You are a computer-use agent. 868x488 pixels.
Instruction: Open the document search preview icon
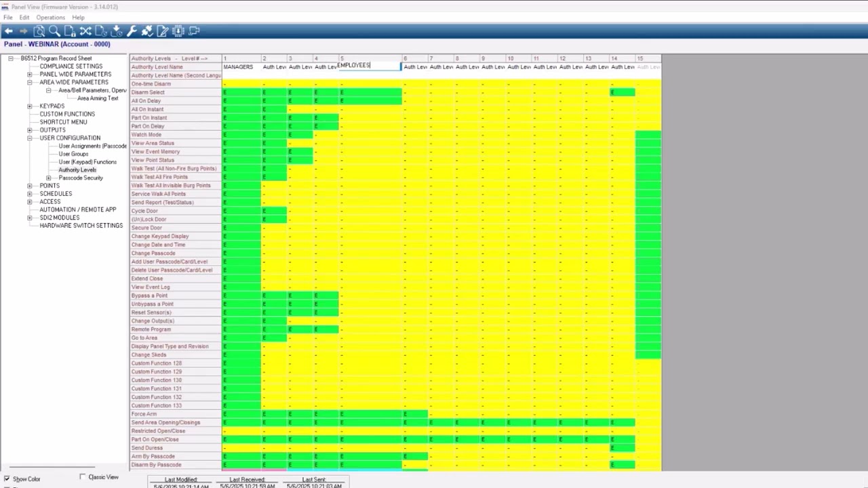click(x=39, y=30)
